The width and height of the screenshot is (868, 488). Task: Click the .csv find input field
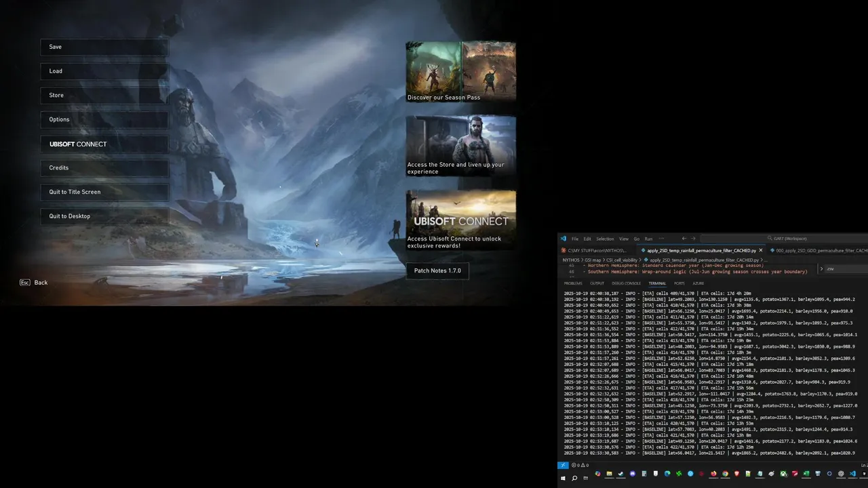(x=847, y=269)
